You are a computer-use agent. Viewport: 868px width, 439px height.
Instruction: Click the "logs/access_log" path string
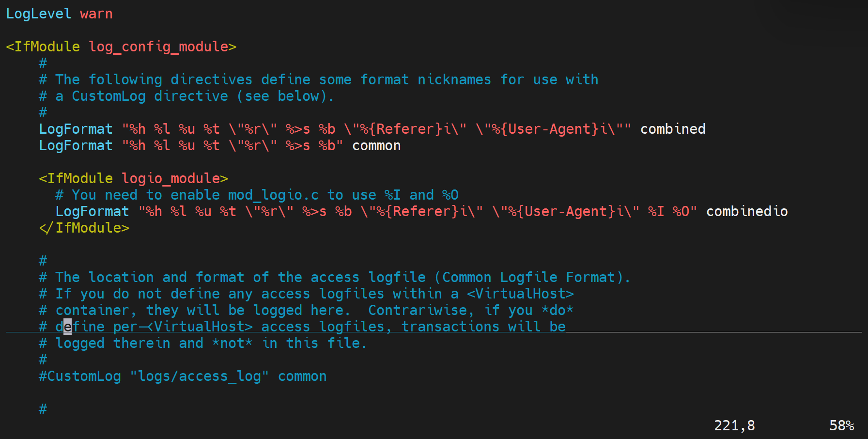[x=199, y=376]
